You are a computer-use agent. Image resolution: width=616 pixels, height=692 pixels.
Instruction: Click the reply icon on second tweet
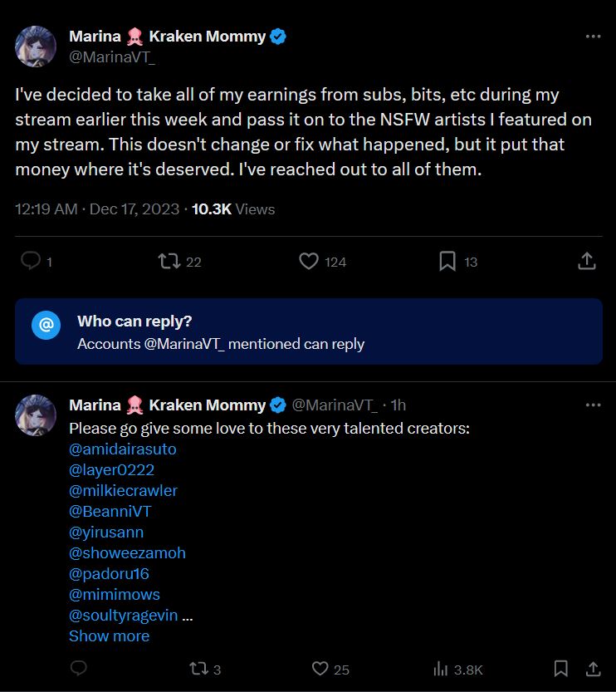click(x=79, y=669)
